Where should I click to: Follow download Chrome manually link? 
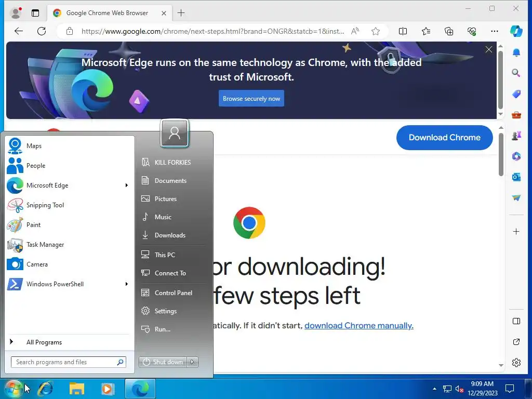click(358, 325)
